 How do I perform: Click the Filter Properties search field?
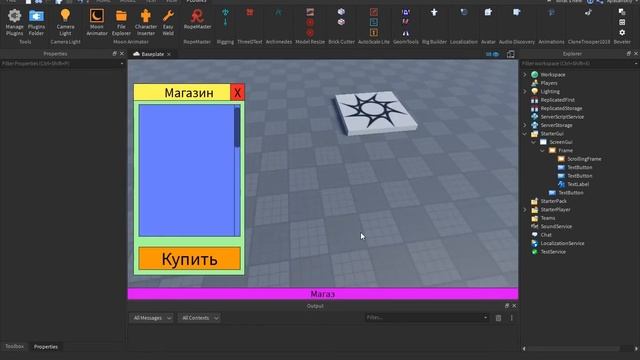pyautogui.click(x=61, y=64)
